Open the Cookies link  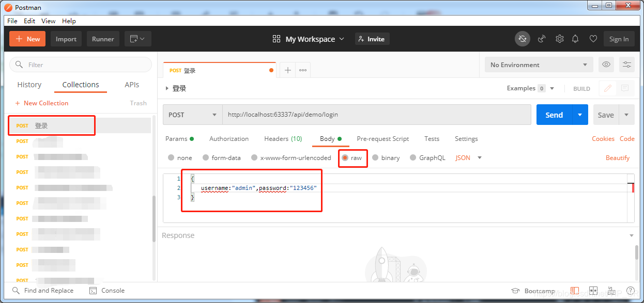click(x=603, y=139)
